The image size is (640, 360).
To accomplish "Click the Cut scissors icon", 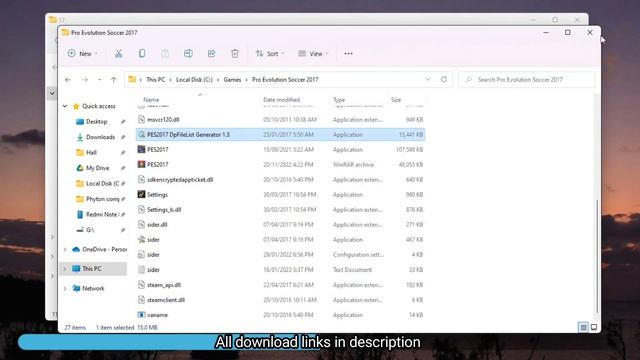I will (x=118, y=53).
